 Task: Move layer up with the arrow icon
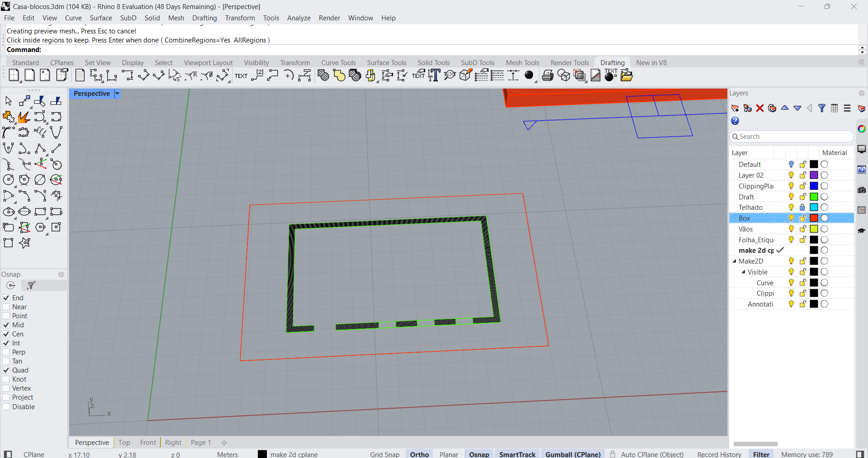click(785, 109)
